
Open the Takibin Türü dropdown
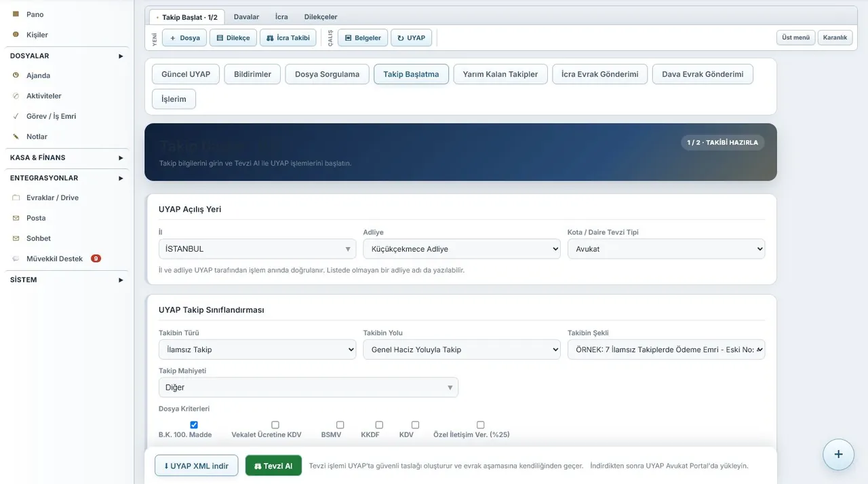[257, 350]
